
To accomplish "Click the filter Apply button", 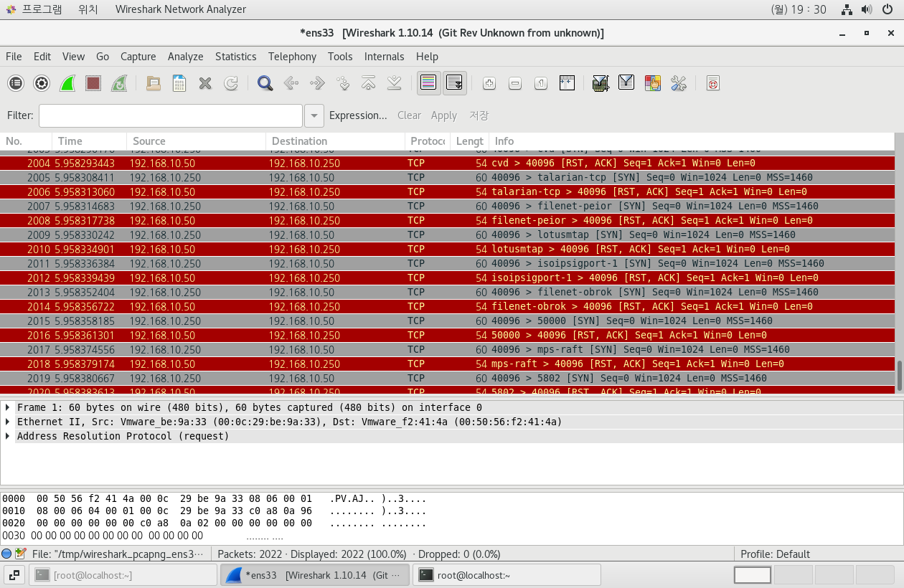I will (444, 115).
